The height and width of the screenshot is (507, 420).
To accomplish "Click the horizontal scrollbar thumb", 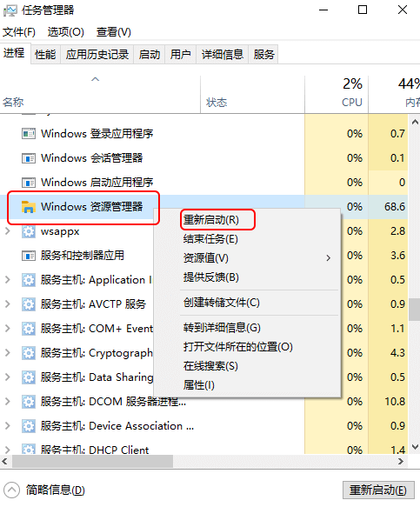I will 92,462.
